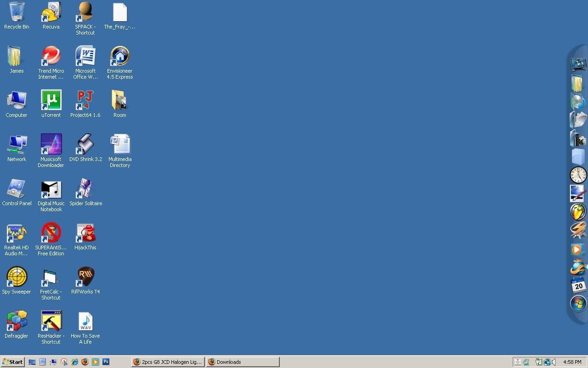Open the CD music icon in dock
Image resolution: width=588 pixels, height=368 pixels.
pos(578,101)
